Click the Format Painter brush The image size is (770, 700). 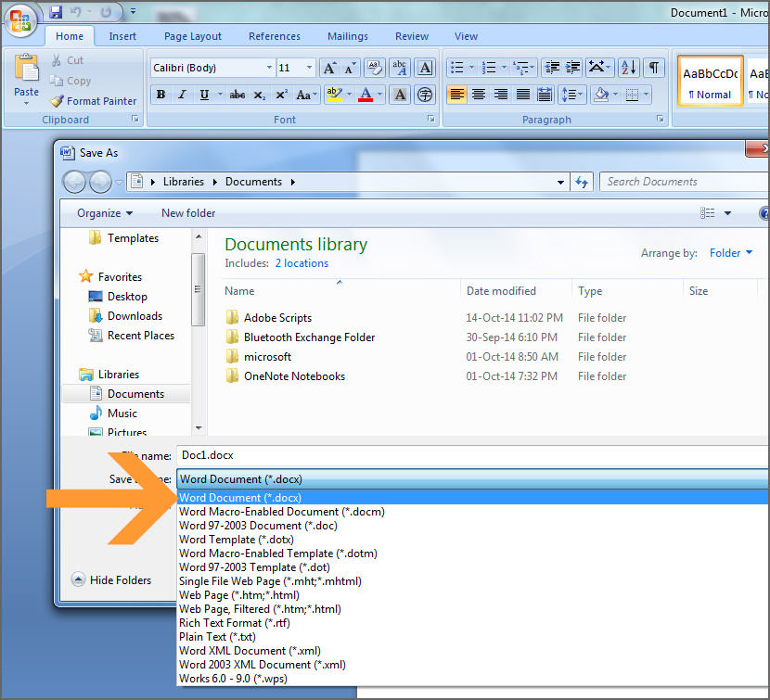[x=94, y=101]
